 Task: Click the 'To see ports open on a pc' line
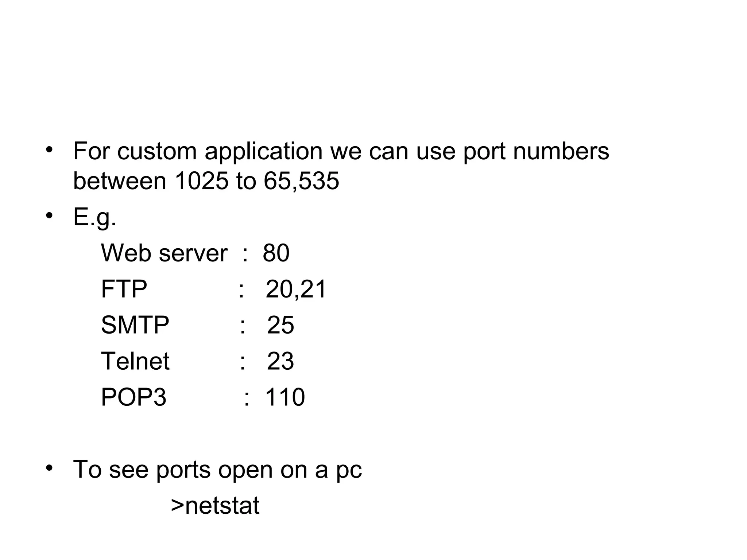click(217, 470)
